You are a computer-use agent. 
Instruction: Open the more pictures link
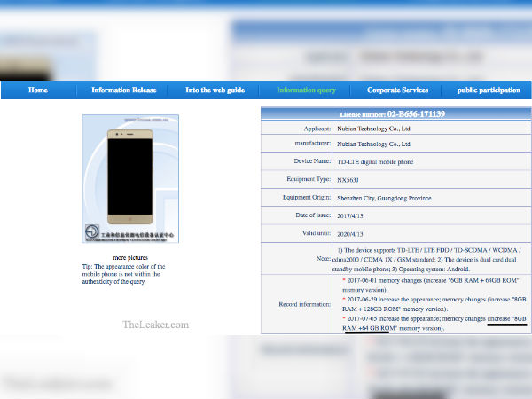(x=130, y=257)
